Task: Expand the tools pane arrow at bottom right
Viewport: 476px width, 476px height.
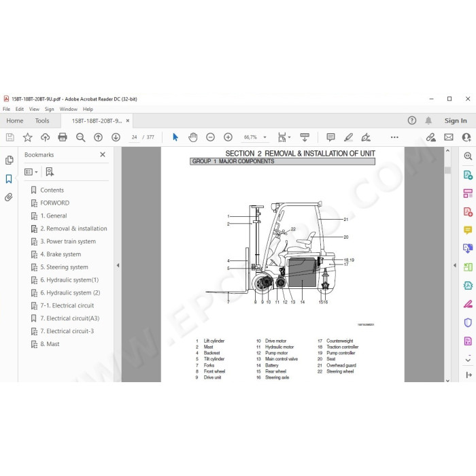Action: (469, 375)
